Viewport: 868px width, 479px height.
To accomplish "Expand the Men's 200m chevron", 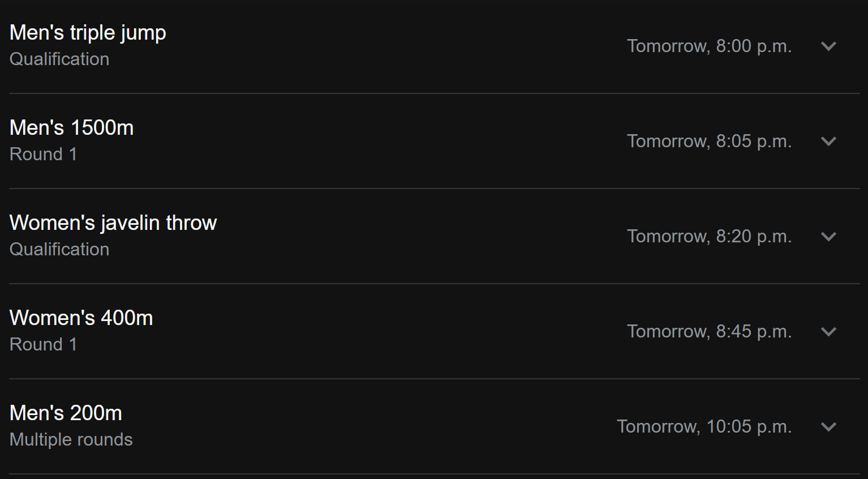I will coord(828,426).
